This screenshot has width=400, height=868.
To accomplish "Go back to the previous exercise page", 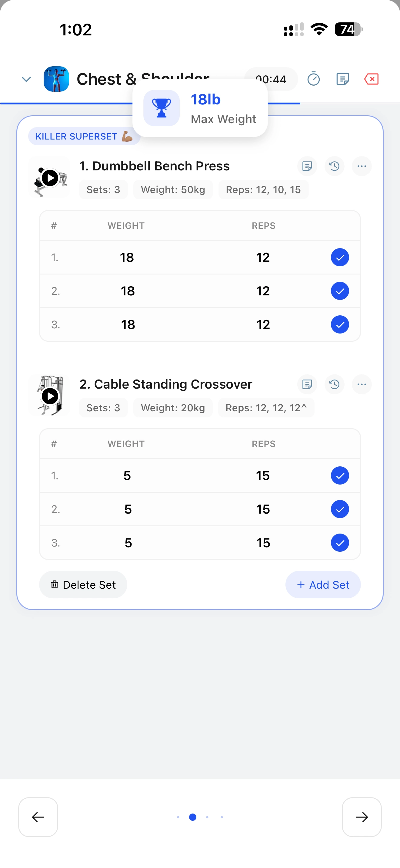I will coord(38,817).
